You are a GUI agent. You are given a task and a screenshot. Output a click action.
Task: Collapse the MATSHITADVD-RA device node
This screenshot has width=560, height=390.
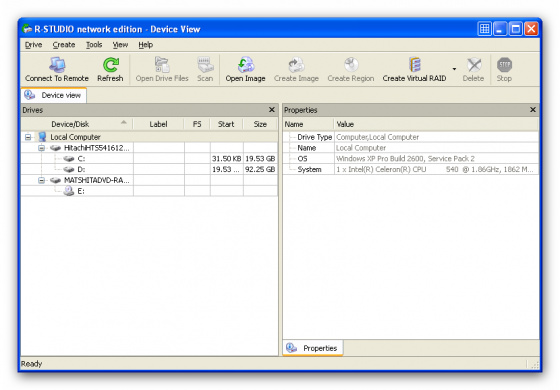coord(41,180)
